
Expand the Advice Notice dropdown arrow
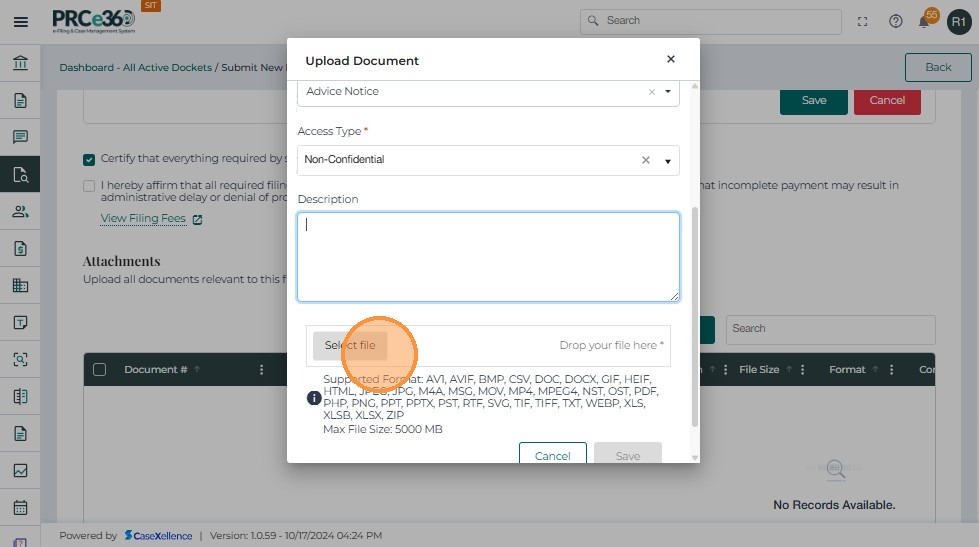click(668, 92)
